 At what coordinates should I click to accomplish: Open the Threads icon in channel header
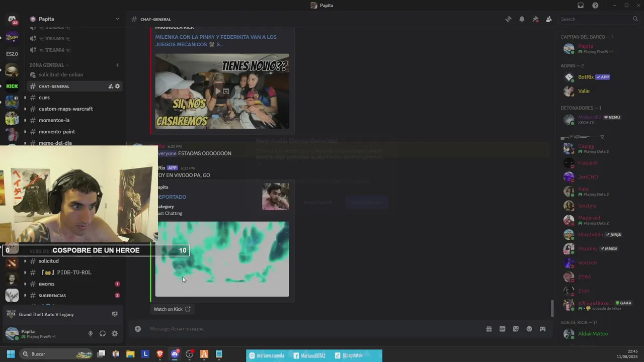coord(508,19)
